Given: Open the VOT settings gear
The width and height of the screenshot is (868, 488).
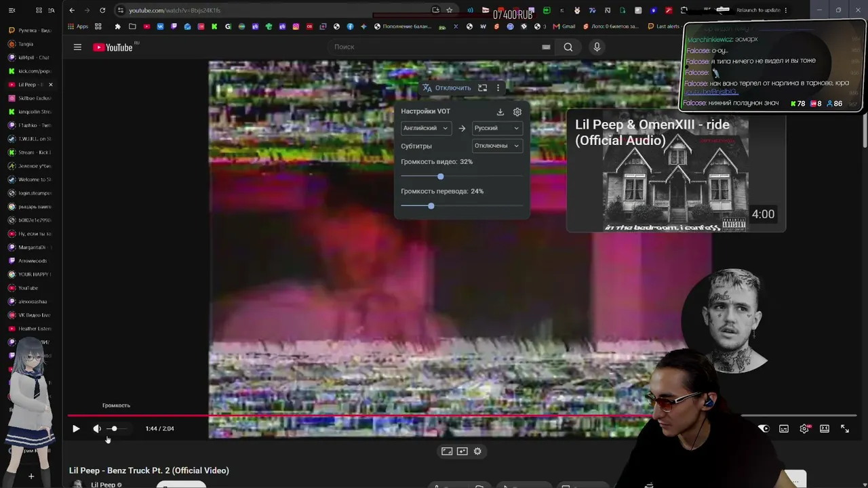Looking at the screenshot, I should [517, 112].
